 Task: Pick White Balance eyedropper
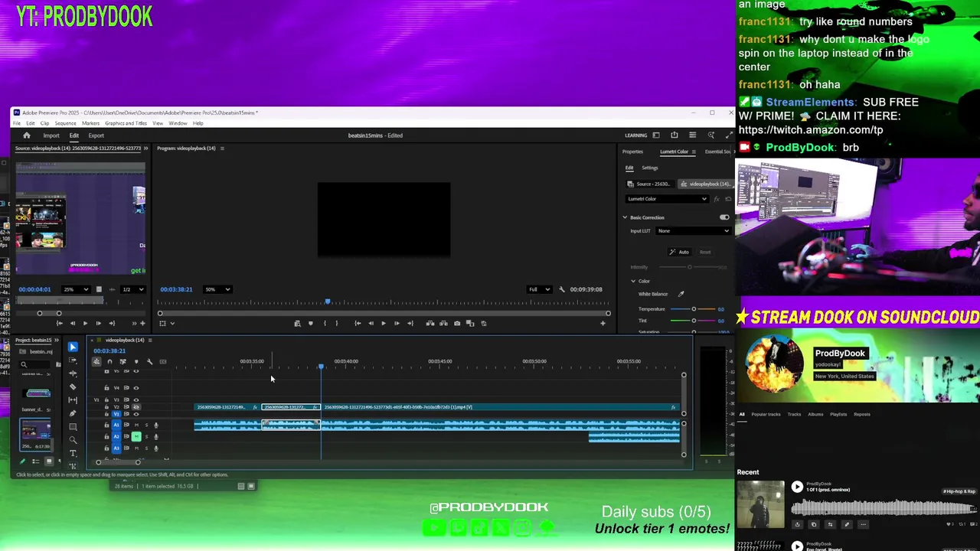click(x=681, y=294)
